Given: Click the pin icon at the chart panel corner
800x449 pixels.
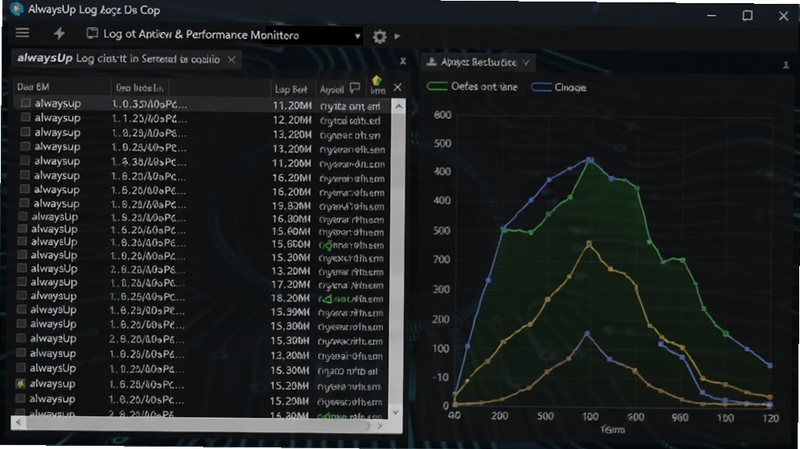Looking at the screenshot, I should (x=786, y=65).
